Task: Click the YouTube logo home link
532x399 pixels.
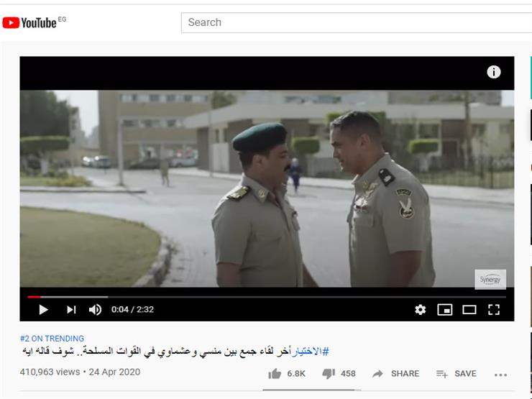Action: point(29,23)
